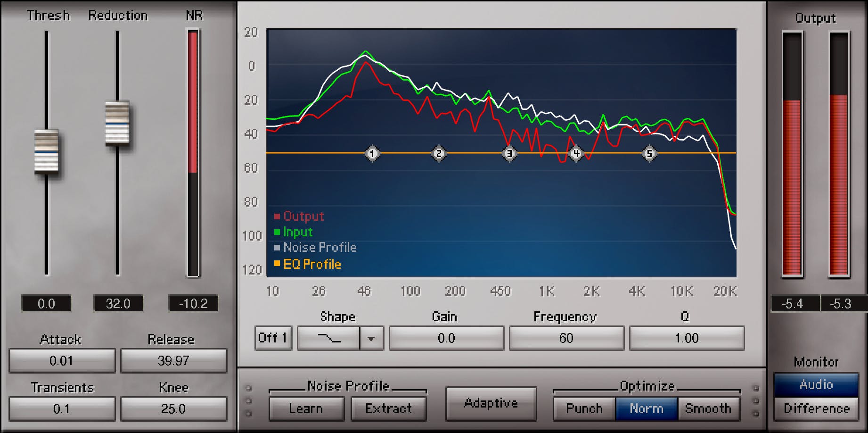Click the Reduction slider handle
This screenshot has height=433, width=868.
pos(117,123)
